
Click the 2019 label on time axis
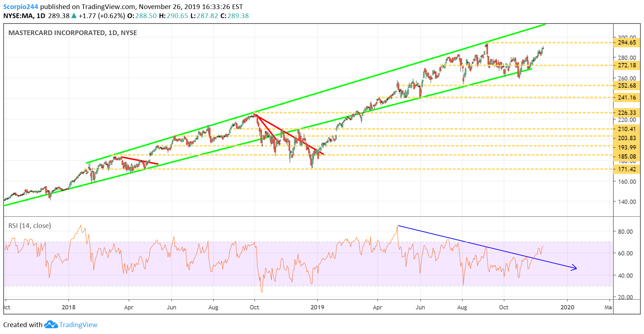(x=317, y=307)
